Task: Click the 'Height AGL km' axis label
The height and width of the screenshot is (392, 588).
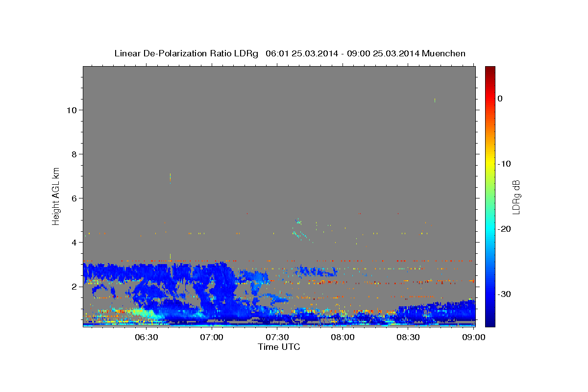Action: (x=56, y=196)
